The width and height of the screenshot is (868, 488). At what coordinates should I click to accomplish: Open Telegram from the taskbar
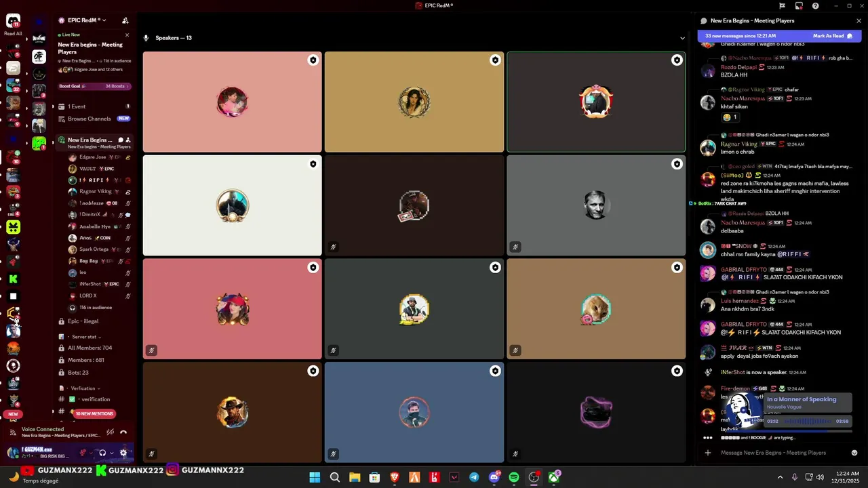click(x=474, y=477)
